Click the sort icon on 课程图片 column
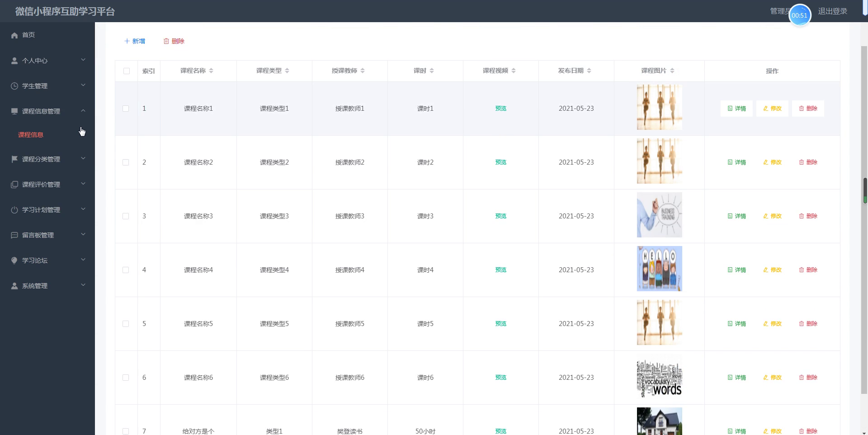868x435 pixels. [x=672, y=71]
